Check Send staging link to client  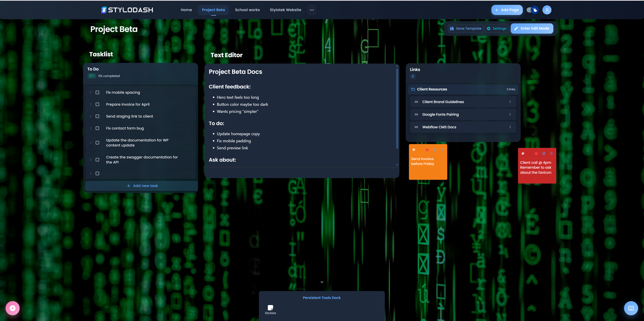98,116
